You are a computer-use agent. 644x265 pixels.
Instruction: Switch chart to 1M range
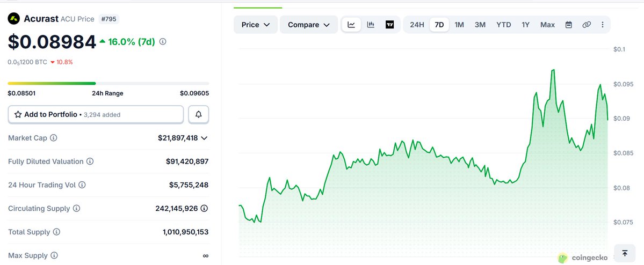point(459,25)
